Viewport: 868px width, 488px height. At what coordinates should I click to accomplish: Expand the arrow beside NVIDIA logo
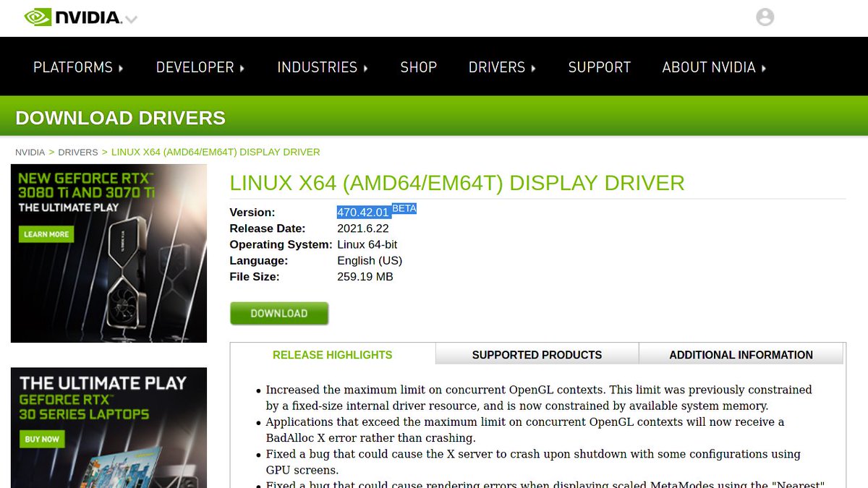[131, 20]
